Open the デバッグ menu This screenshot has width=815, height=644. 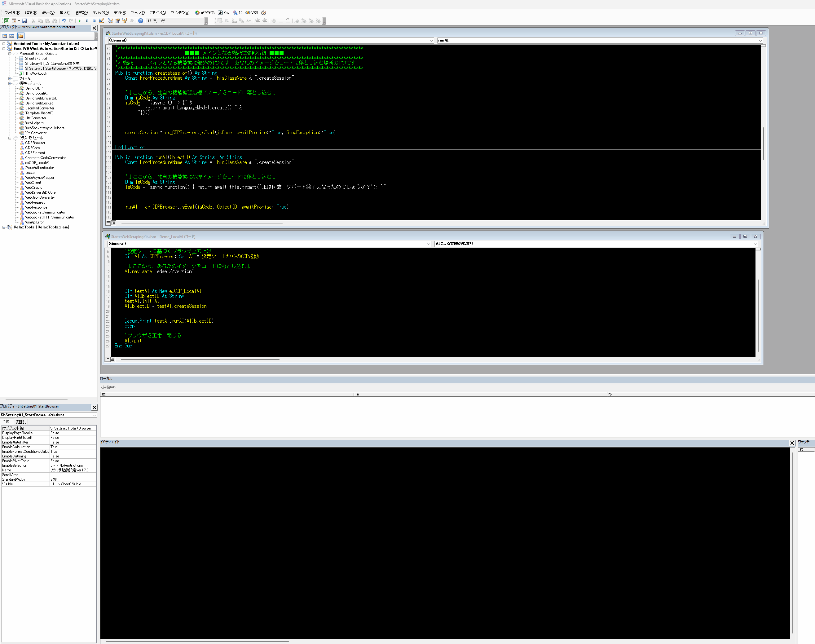101,12
